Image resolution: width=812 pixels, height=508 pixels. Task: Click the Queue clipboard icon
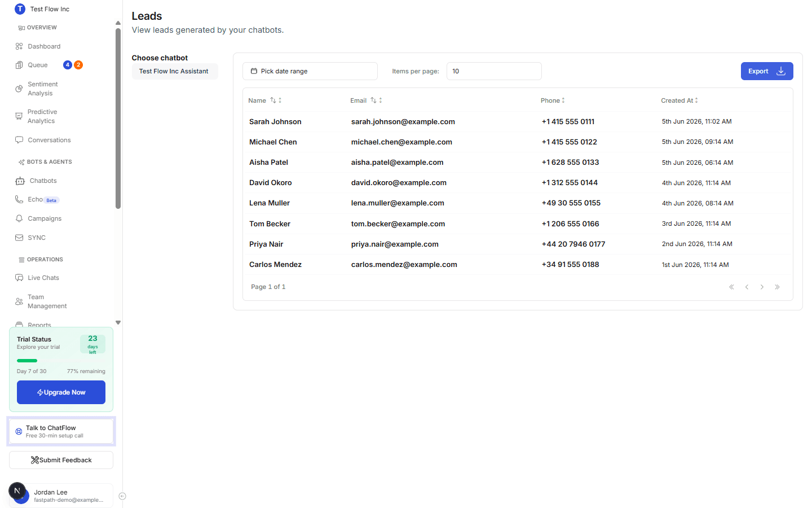click(x=19, y=65)
